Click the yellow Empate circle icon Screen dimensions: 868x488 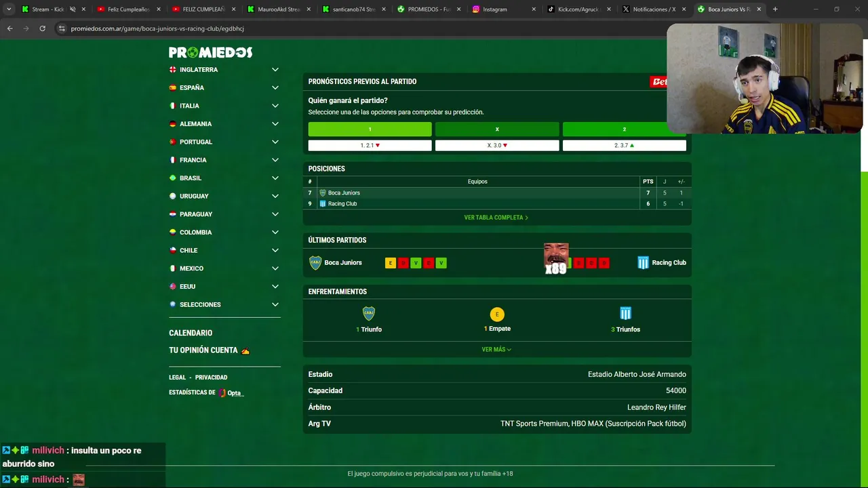(x=497, y=314)
